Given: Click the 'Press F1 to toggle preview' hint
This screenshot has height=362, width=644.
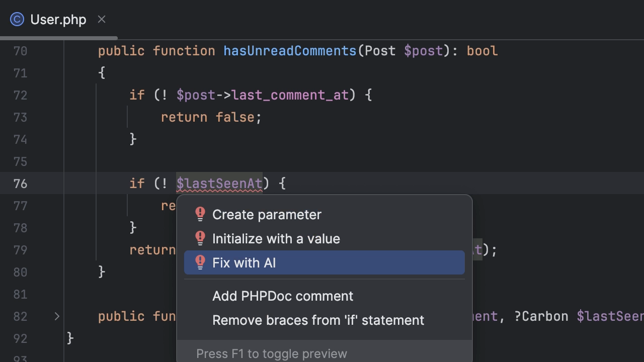Looking at the screenshot, I should 272,353.
